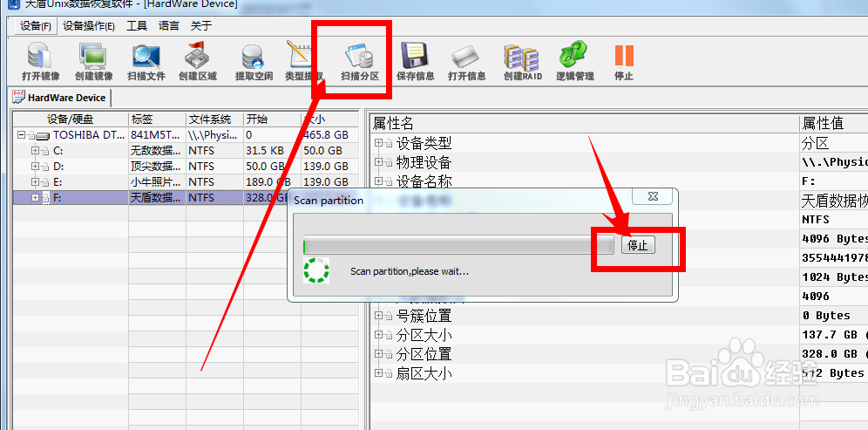This screenshot has width=868, height=430.
Task: Click the 属性名 column header
Action: coord(584,122)
